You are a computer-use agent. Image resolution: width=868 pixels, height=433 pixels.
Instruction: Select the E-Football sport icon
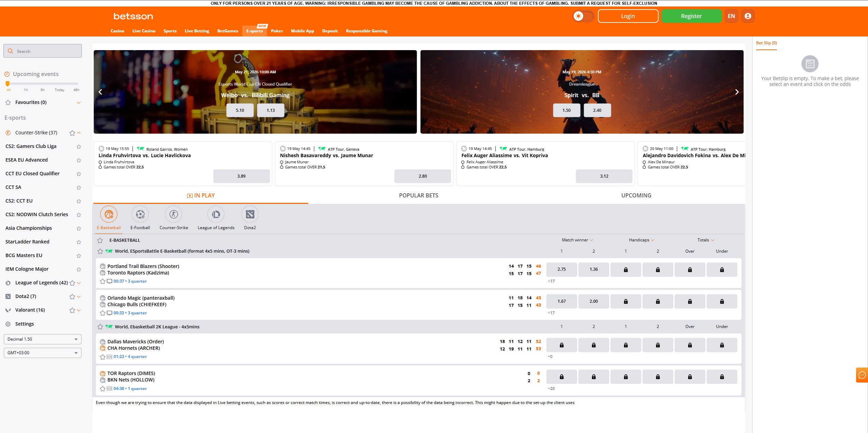pyautogui.click(x=140, y=214)
